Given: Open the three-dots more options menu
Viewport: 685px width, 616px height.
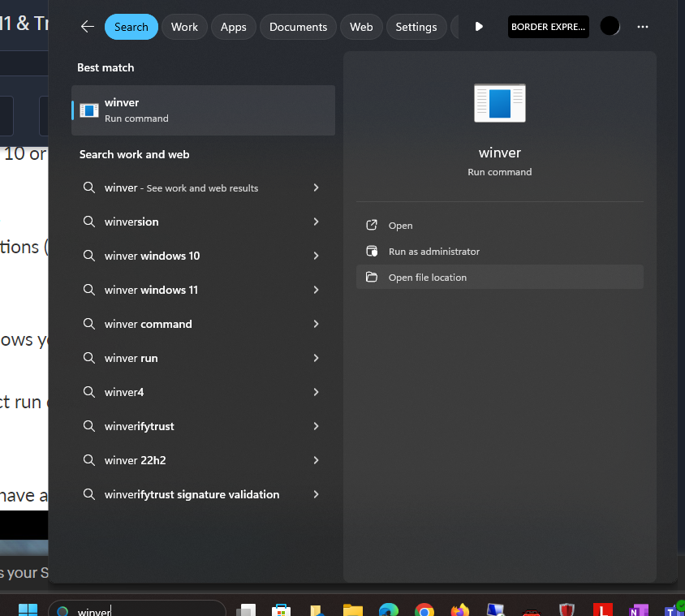Looking at the screenshot, I should (x=642, y=27).
